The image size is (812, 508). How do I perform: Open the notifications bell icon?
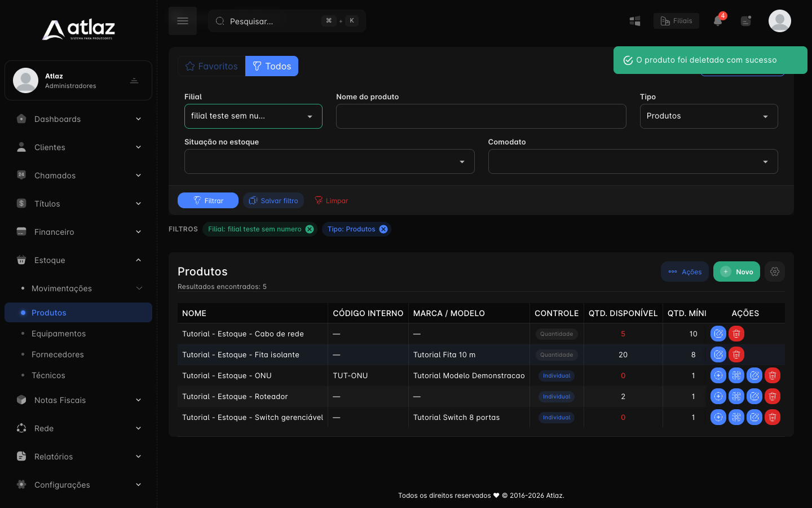tap(718, 21)
